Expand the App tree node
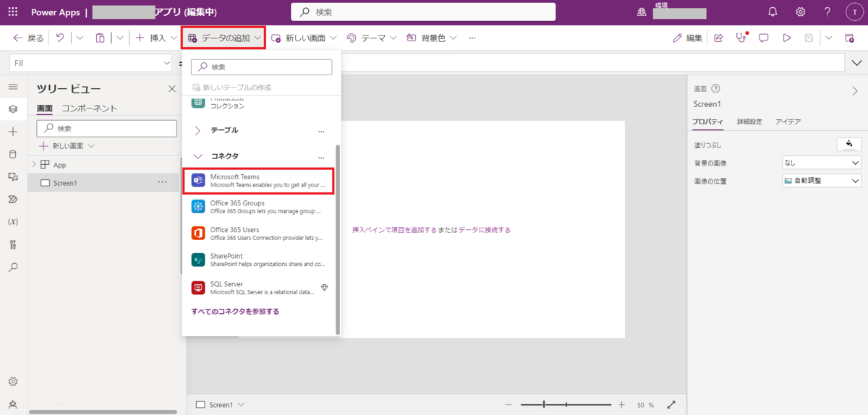This screenshot has height=415, width=868. pyautogui.click(x=33, y=165)
